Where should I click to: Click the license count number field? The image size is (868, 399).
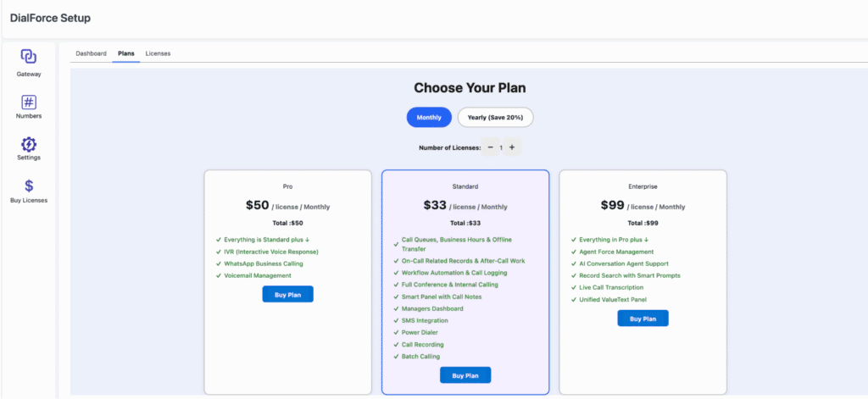pyautogui.click(x=501, y=147)
